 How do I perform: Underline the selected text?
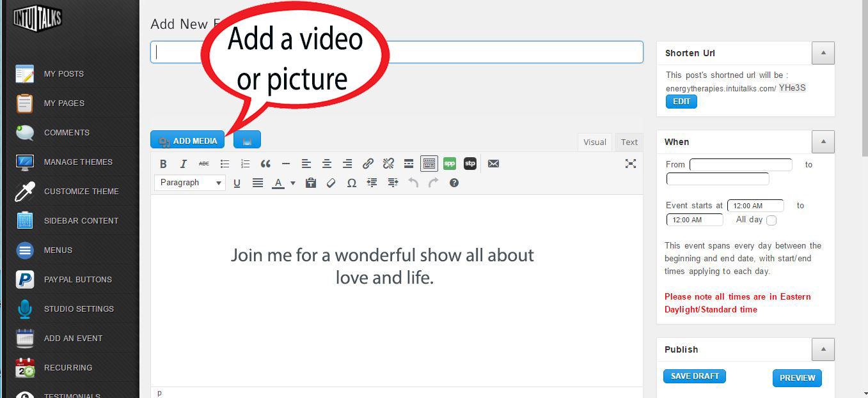pyautogui.click(x=237, y=183)
